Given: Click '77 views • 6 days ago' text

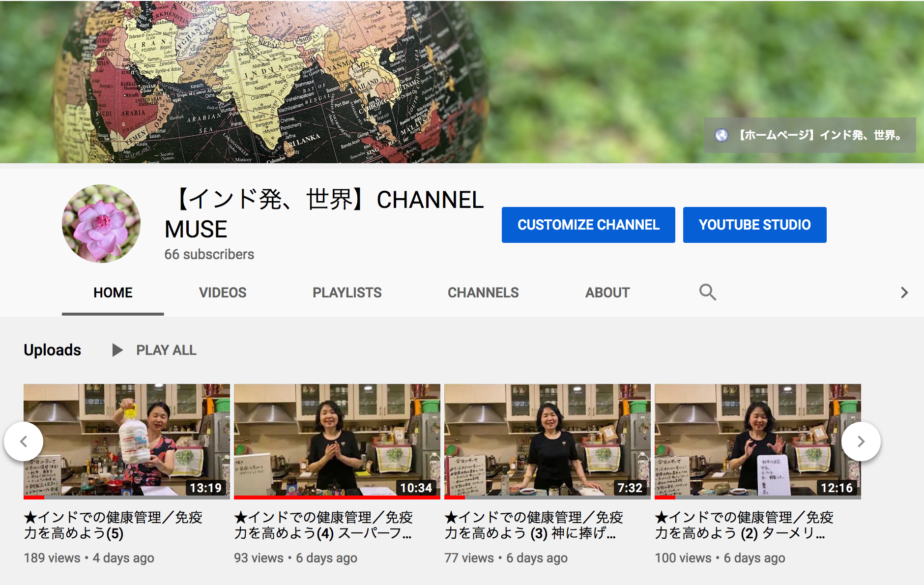Looking at the screenshot, I should click(506, 558).
